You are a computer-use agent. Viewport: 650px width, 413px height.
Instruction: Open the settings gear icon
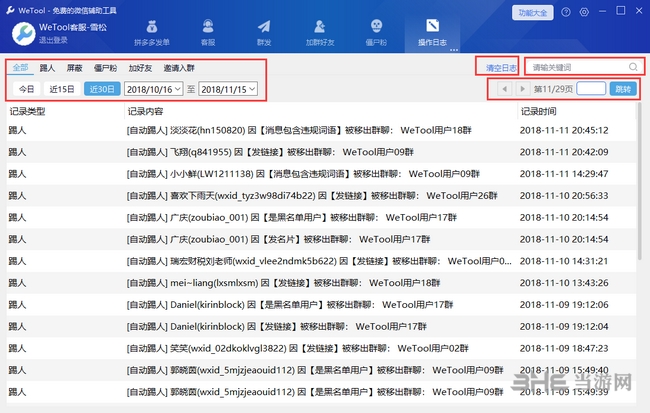coord(584,12)
